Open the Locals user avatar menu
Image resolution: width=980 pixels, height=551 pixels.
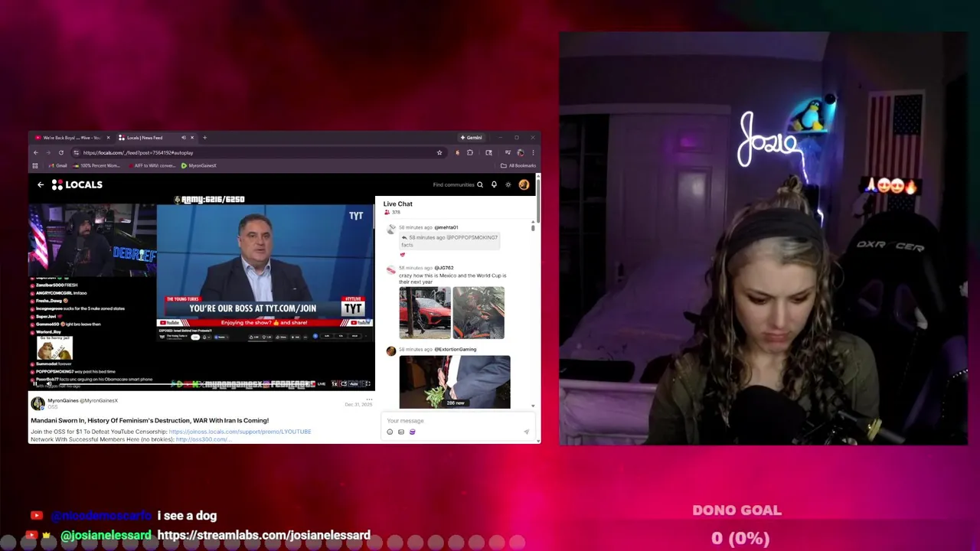(524, 184)
